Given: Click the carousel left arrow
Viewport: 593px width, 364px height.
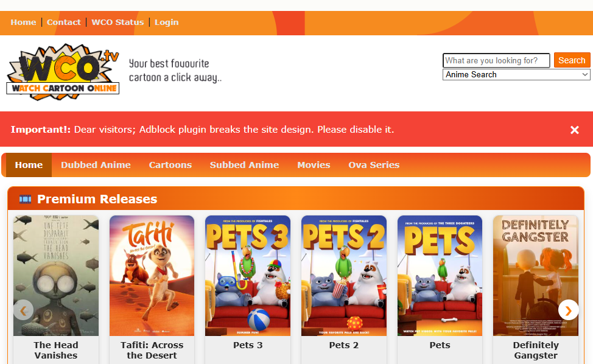Looking at the screenshot, I should 23,310.
